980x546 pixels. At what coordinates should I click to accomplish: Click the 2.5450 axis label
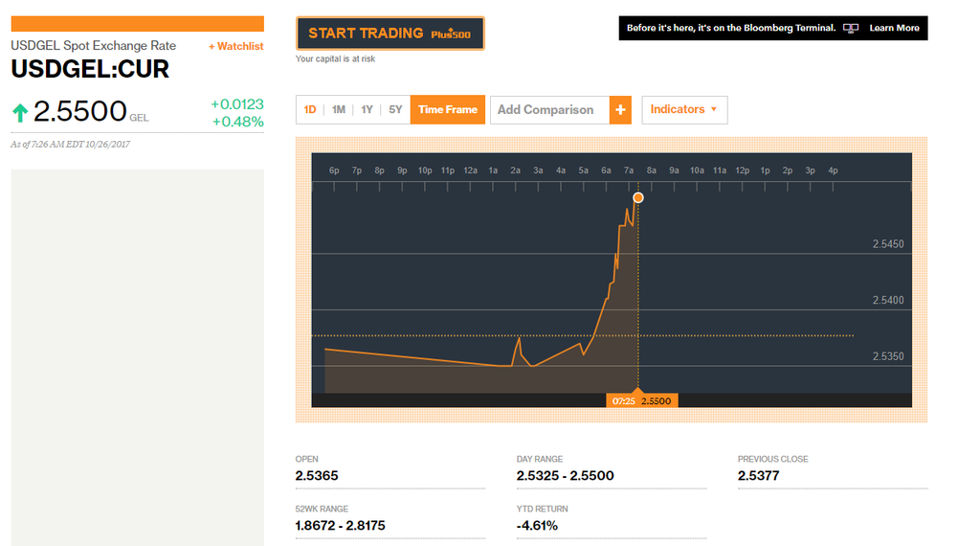tap(888, 244)
